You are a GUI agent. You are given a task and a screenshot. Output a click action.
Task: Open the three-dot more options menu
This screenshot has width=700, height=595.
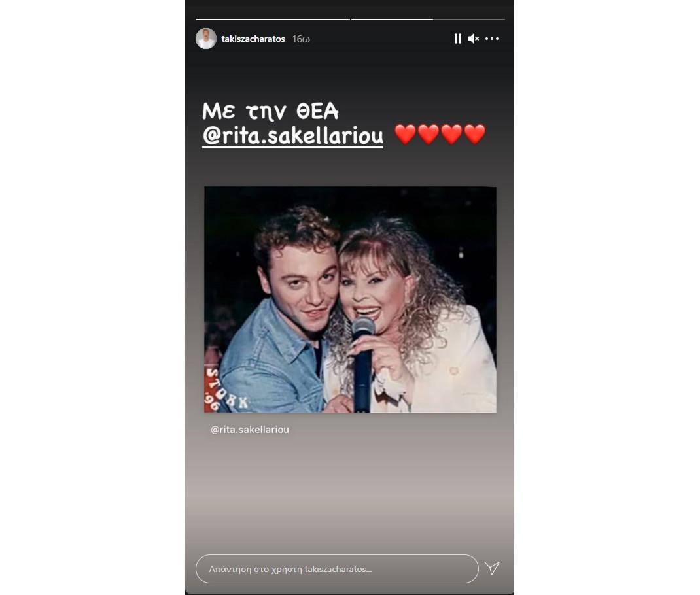click(x=492, y=39)
